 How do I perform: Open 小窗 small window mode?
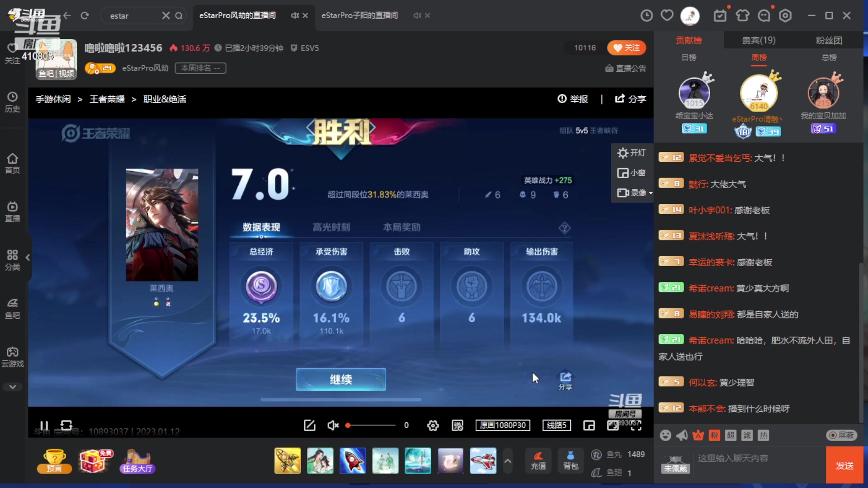tap(632, 173)
